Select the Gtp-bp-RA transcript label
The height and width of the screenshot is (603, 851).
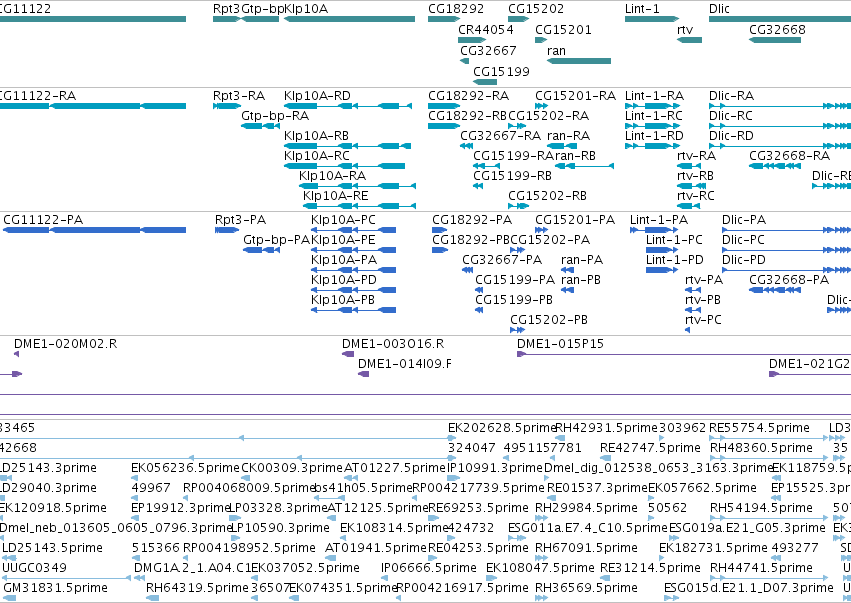tap(275, 116)
